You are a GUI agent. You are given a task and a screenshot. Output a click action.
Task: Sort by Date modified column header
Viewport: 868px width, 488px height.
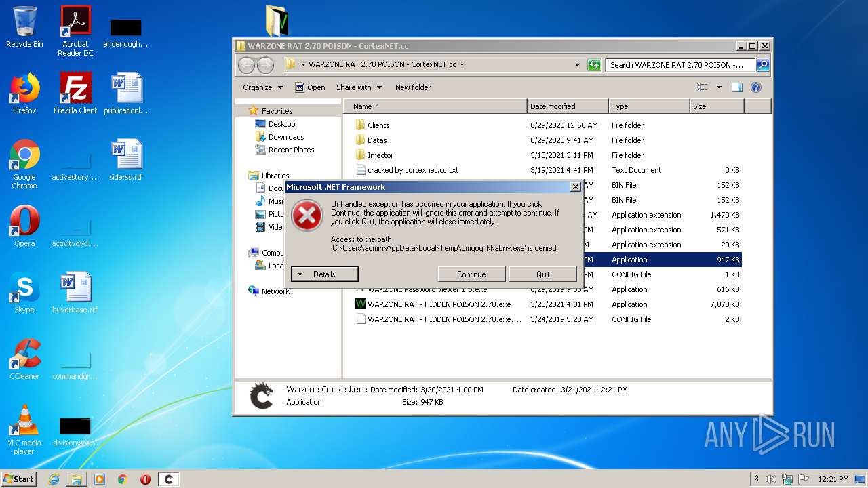pos(568,106)
